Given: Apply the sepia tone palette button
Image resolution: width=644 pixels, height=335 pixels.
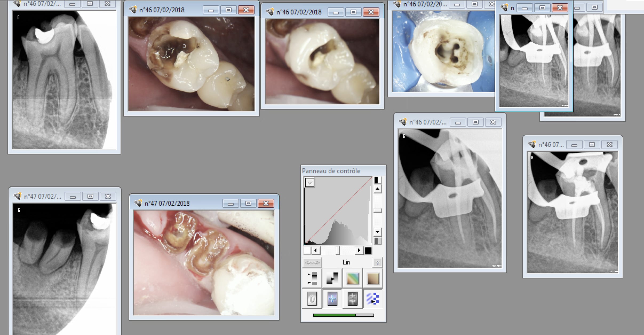Looking at the screenshot, I should point(373,279).
